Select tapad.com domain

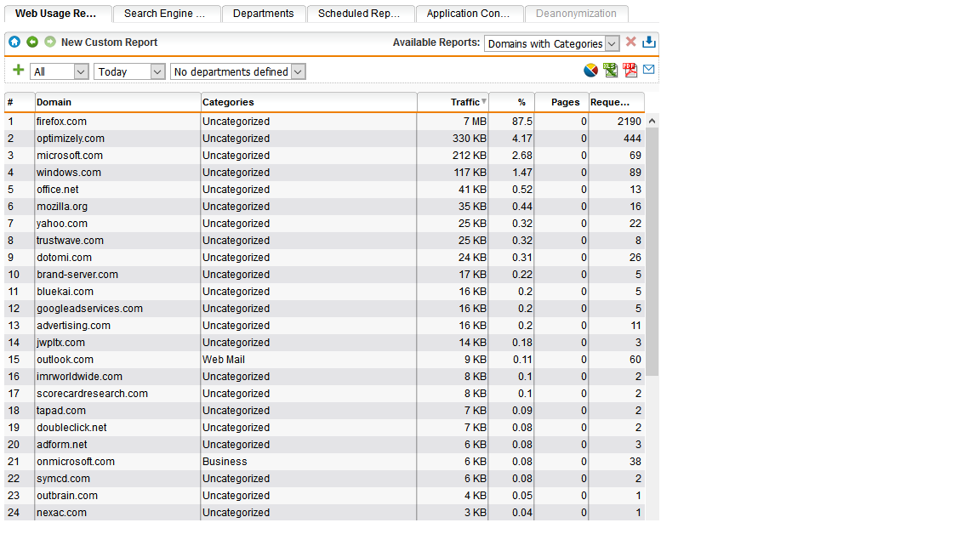click(61, 411)
